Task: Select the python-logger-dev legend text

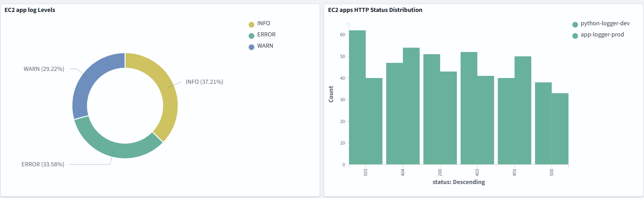Action: tap(605, 24)
